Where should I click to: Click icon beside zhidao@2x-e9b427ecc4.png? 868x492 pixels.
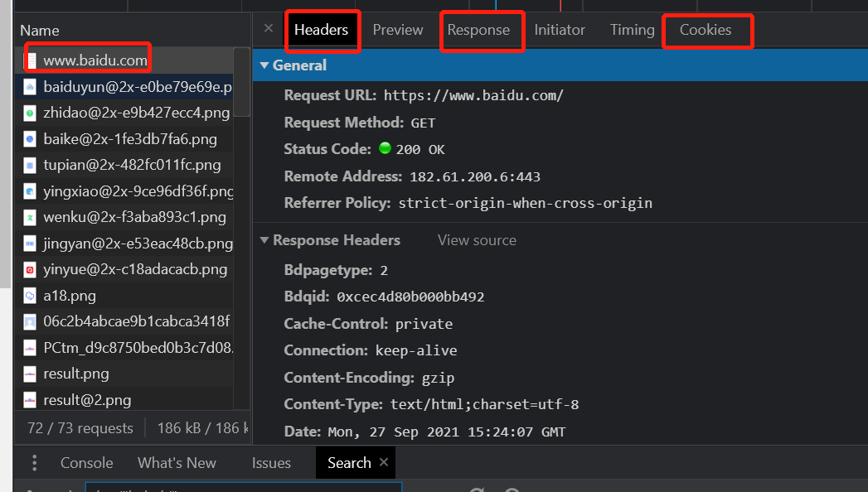point(30,113)
